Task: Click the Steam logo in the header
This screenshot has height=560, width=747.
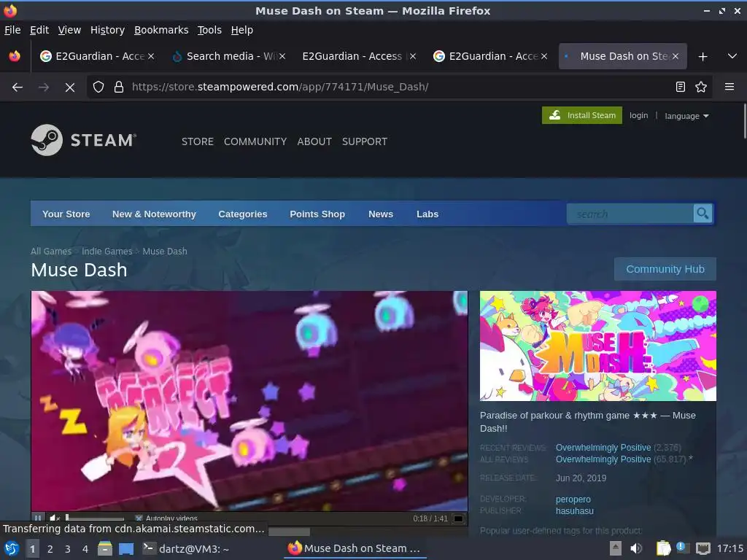Action: [x=84, y=140]
